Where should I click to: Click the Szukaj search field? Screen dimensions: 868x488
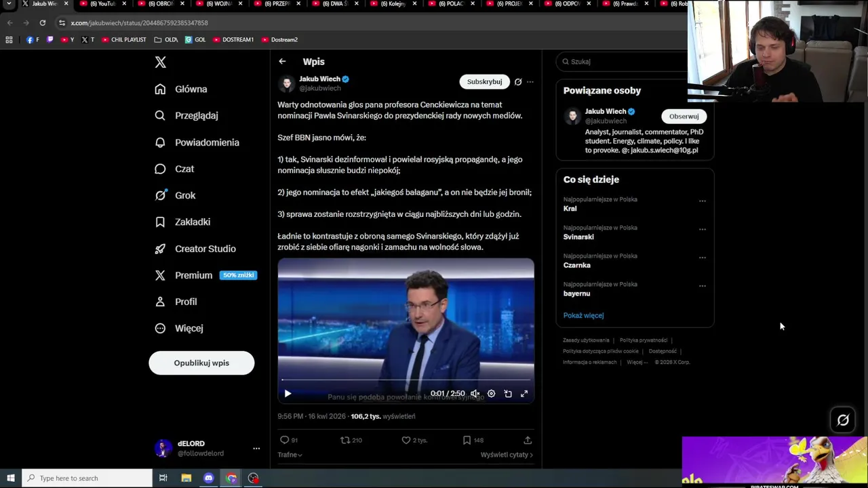pos(623,61)
